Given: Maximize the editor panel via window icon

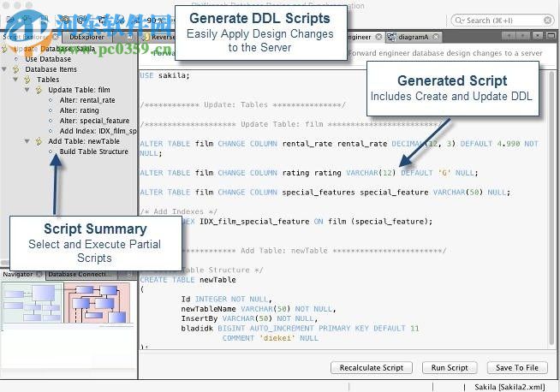Looking at the screenshot, I should 551,36.
